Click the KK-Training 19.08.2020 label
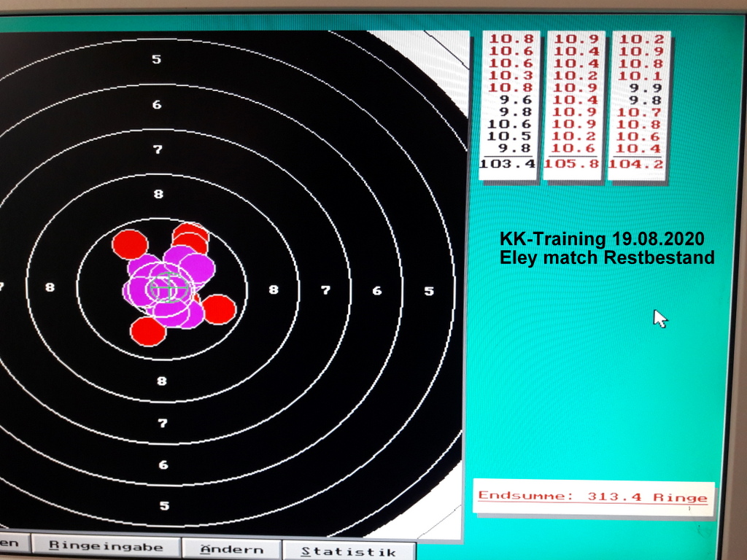Viewport: 747px width, 560px height. tap(602, 239)
